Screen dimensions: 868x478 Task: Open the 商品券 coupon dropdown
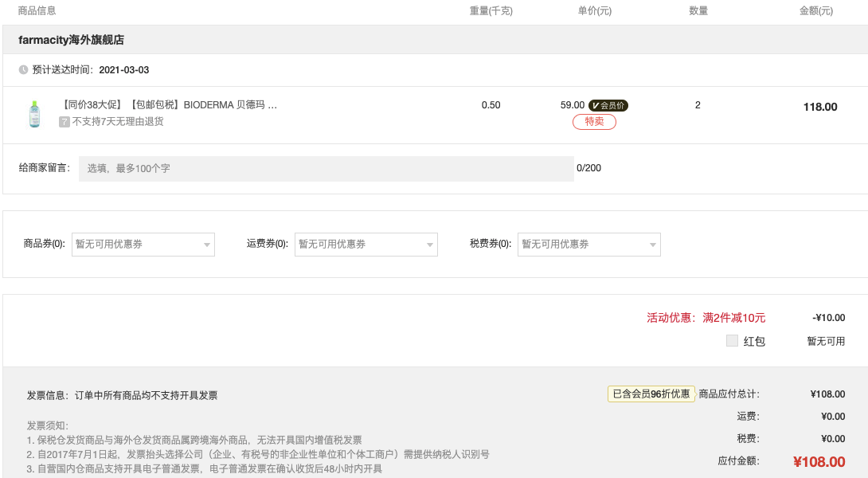click(143, 245)
